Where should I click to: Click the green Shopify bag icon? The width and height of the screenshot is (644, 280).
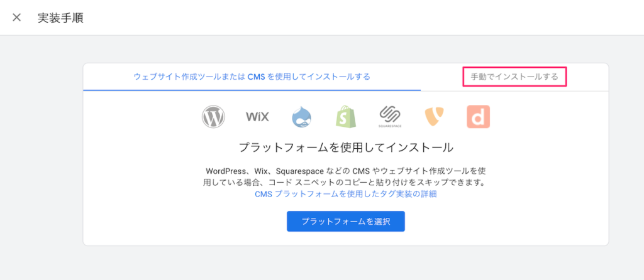tap(346, 117)
